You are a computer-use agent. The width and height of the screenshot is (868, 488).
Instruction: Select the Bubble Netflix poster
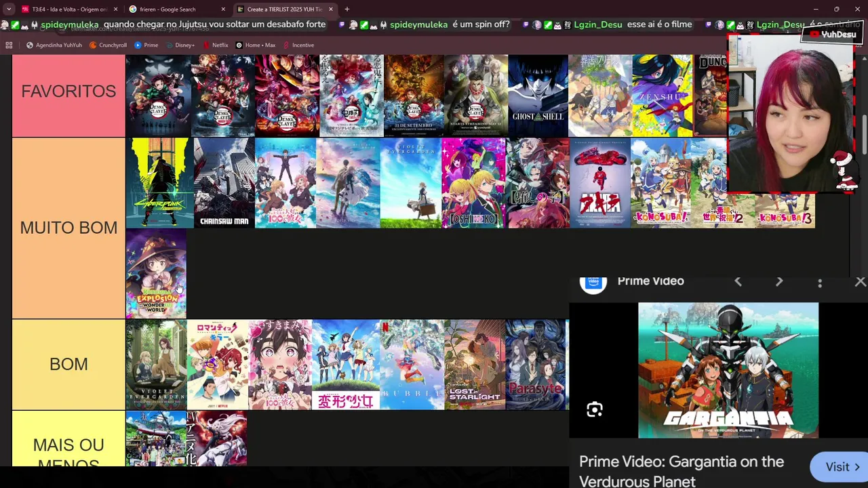pyautogui.click(x=412, y=365)
